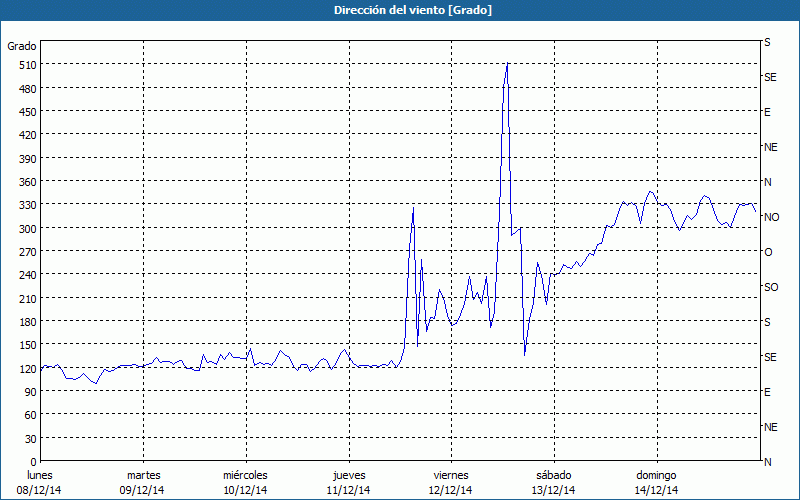Click the O compass label on right axis
The width and height of the screenshot is (800, 500).
tap(768, 252)
